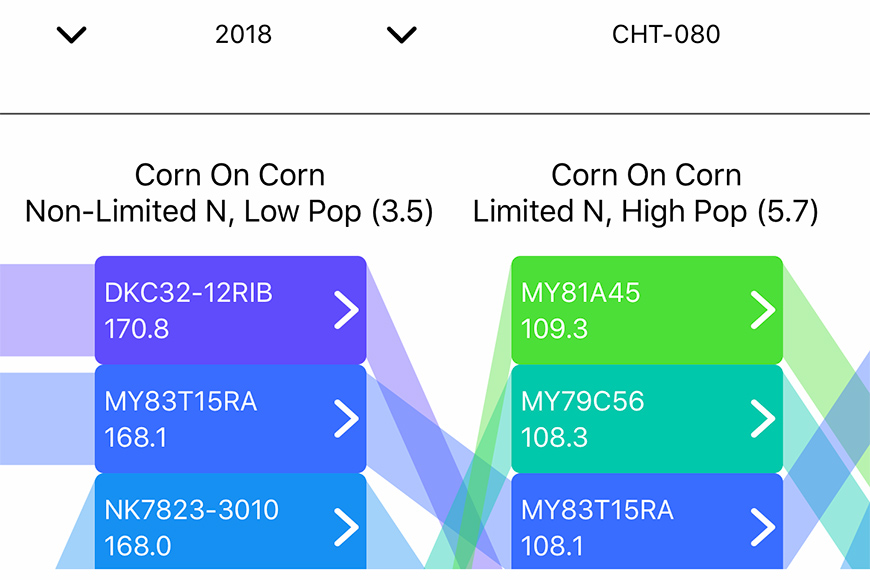Expand the dropdown chevron beside CHT-080
The height and width of the screenshot is (580, 870).
pyautogui.click(x=401, y=35)
